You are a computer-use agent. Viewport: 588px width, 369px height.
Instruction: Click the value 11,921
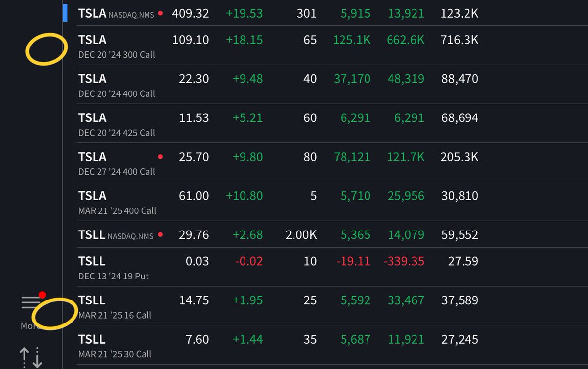click(x=406, y=340)
